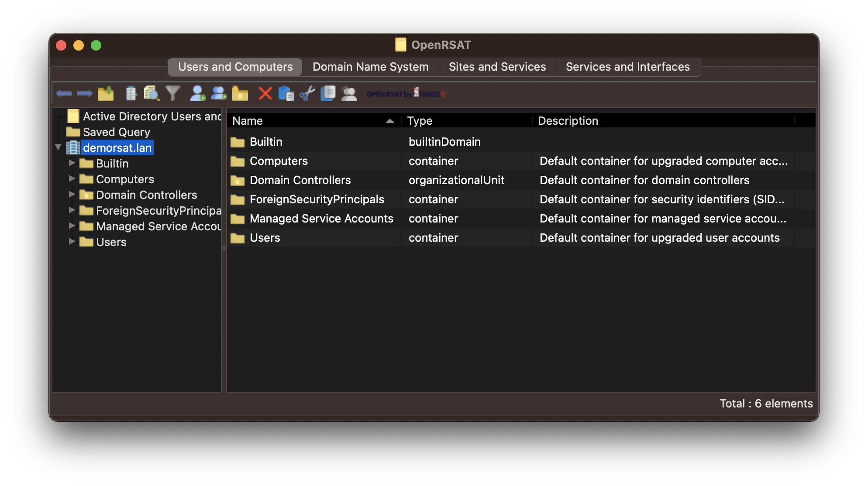Click the search magnifier toolbar icon
The width and height of the screenshot is (868, 486).
[x=152, y=93]
